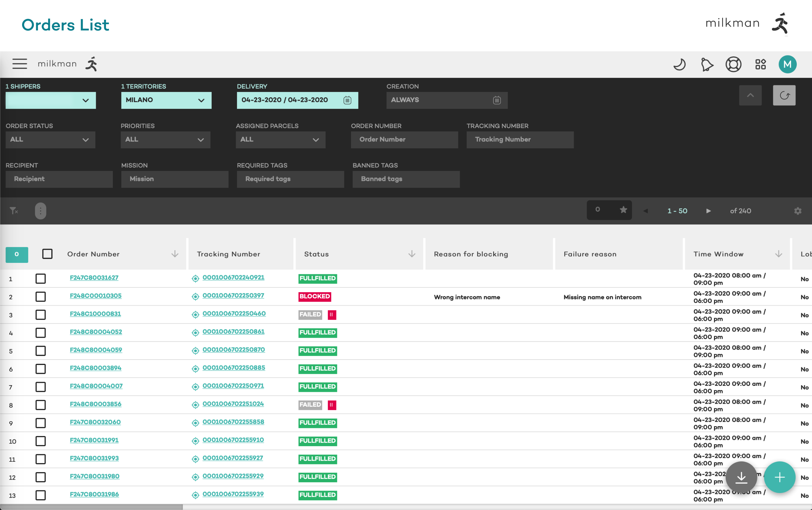
Task: Open tracking number 0001006702240921
Action: tap(233, 278)
